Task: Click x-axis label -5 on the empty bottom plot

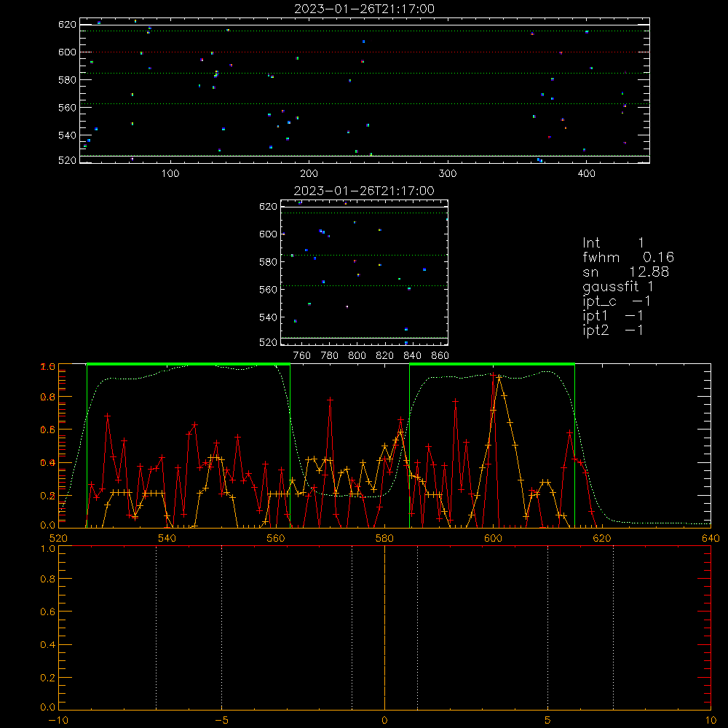Action: tap(221, 720)
